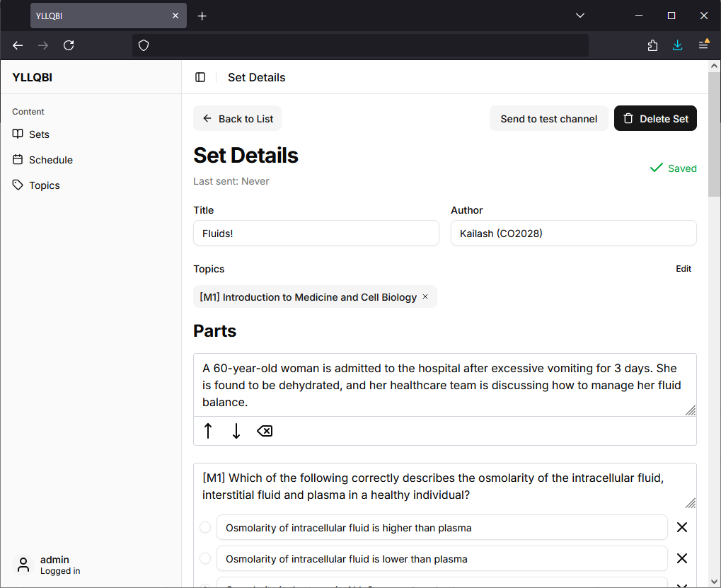Remove the Introduction to Medicine topic chip
This screenshot has height=588, width=721.
[425, 296]
